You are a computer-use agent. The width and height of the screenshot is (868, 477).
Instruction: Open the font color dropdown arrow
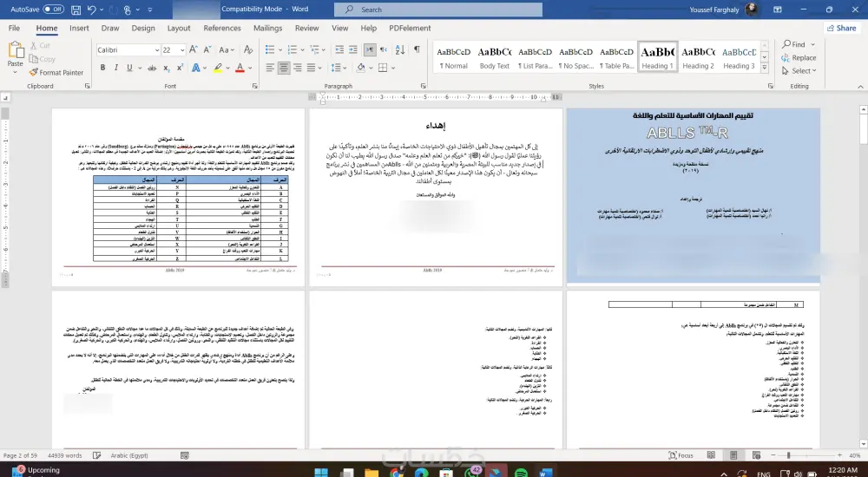(250, 68)
